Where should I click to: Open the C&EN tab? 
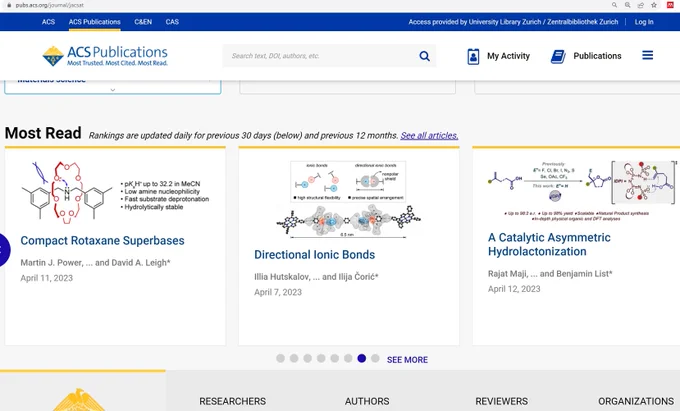point(143,22)
